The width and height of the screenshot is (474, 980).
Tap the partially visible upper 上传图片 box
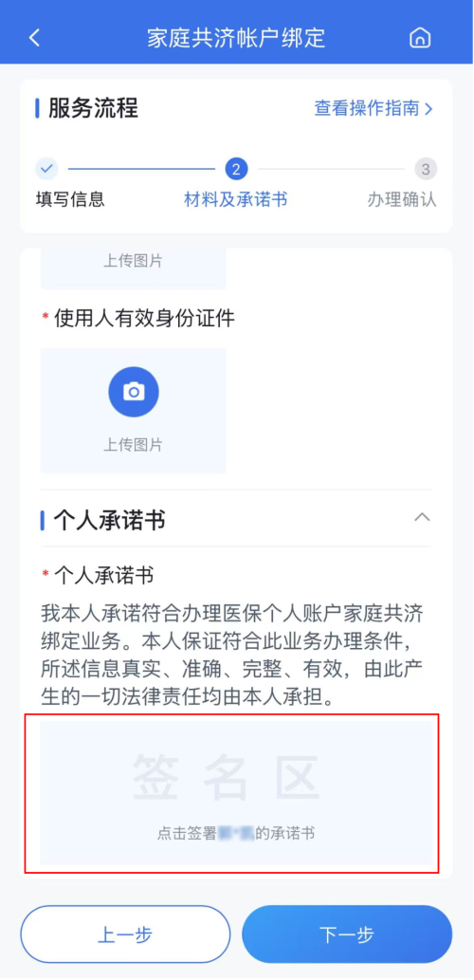tap(133, 268)
